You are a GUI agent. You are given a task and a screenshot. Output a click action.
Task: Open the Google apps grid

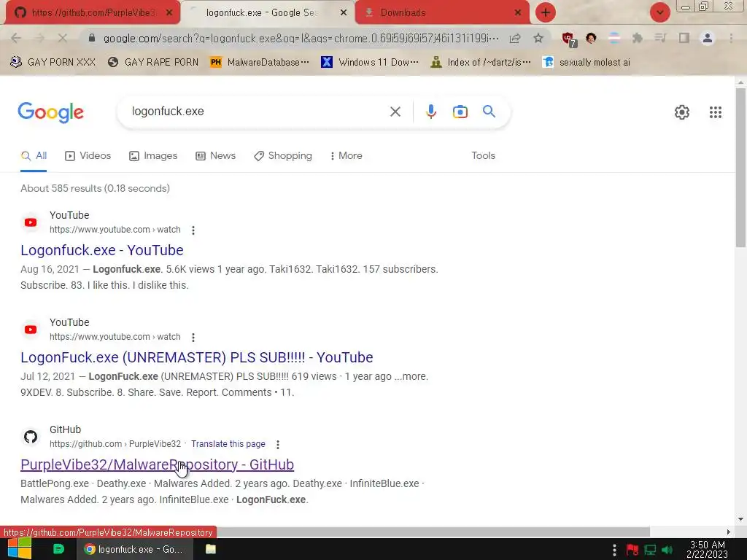[715, 112]
